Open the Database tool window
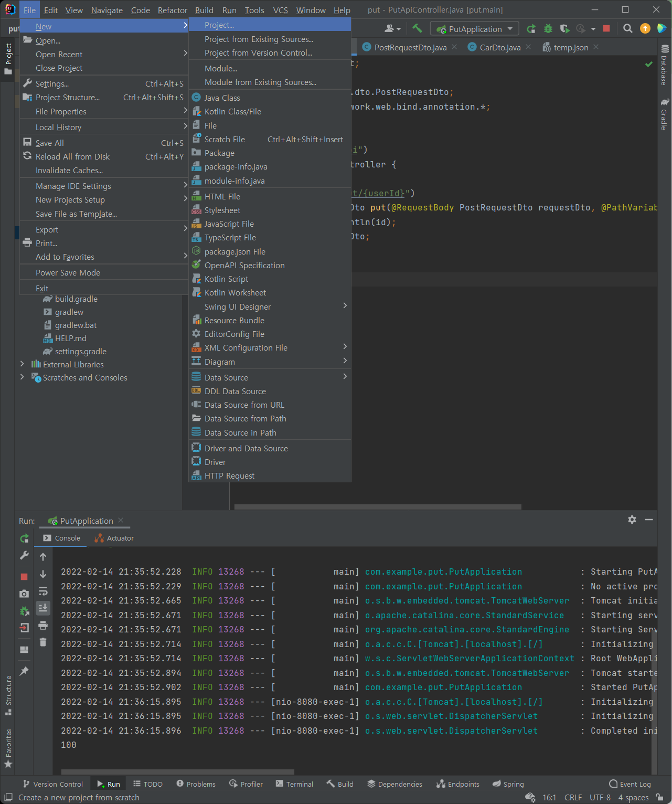The width and height of the screenshot is (672, 804). 665,65
